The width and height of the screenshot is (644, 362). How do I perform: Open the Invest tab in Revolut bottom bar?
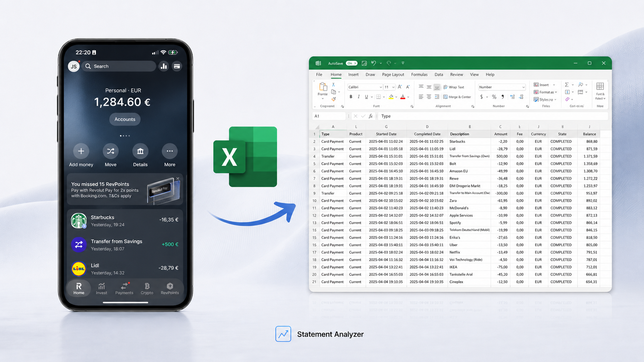point(101,288)
